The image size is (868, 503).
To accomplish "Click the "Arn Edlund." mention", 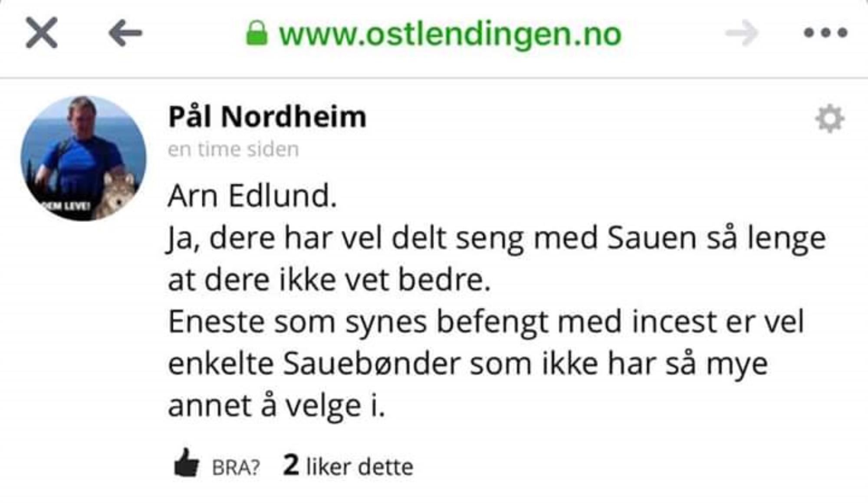I will (x=252, y=196).
